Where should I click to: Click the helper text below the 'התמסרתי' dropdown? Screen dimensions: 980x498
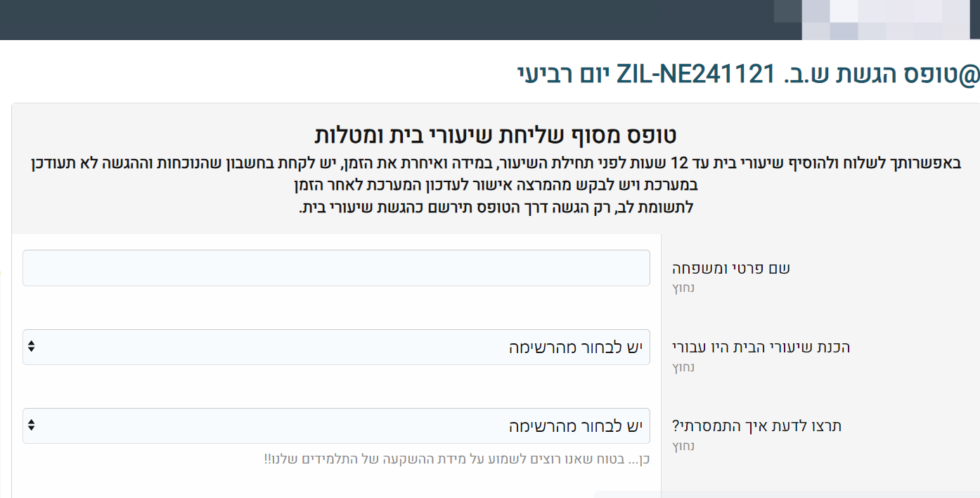456,459
